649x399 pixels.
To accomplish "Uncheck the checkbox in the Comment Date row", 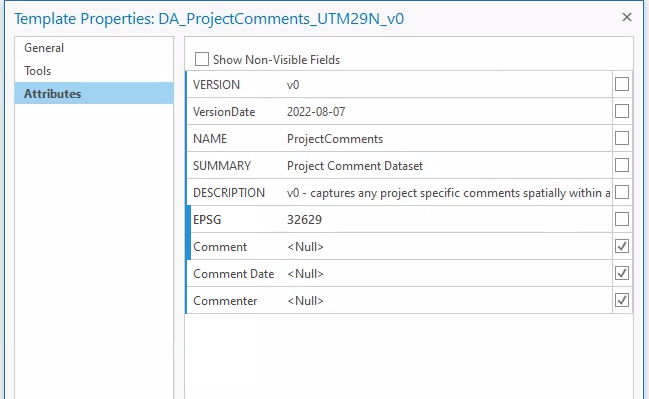I will 622,273.
